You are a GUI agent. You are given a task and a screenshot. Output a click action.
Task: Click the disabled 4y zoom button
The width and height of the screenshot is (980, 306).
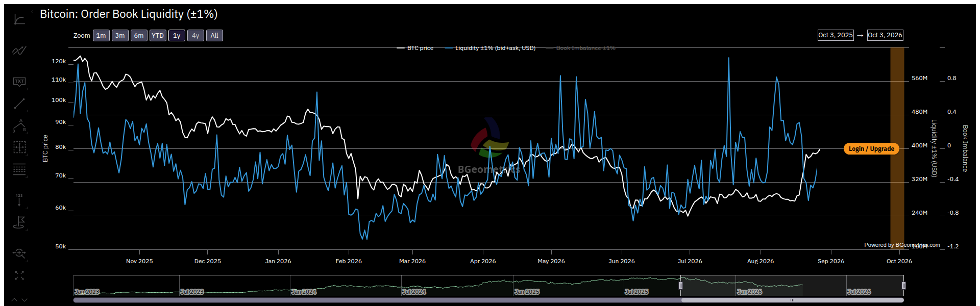(x=195, y=35)
